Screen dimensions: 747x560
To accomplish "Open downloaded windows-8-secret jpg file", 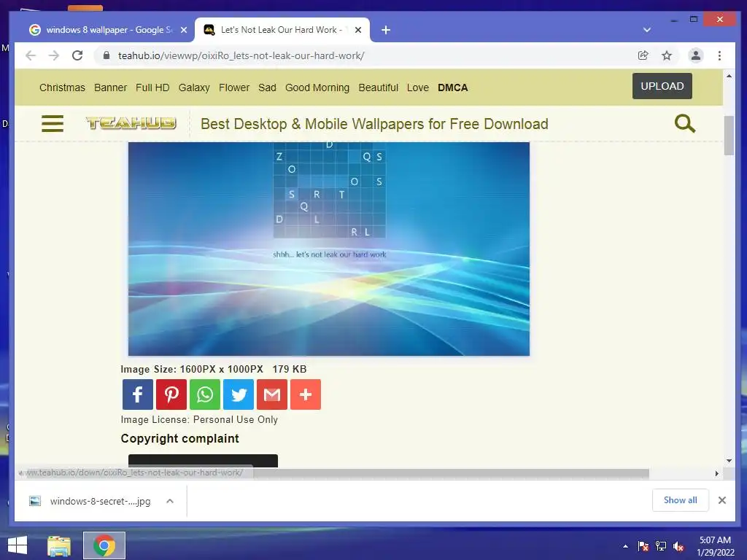I will [90, 501].
